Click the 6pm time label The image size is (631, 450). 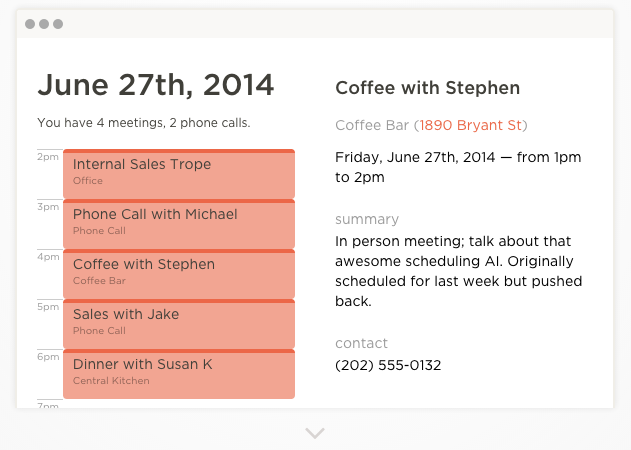[48, 356]
